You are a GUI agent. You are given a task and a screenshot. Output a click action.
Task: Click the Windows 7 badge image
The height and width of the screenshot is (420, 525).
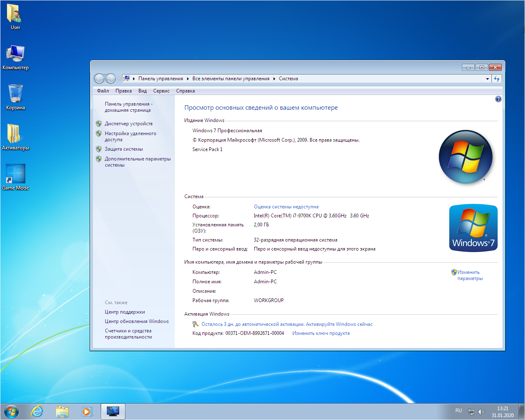pos(473,228)
